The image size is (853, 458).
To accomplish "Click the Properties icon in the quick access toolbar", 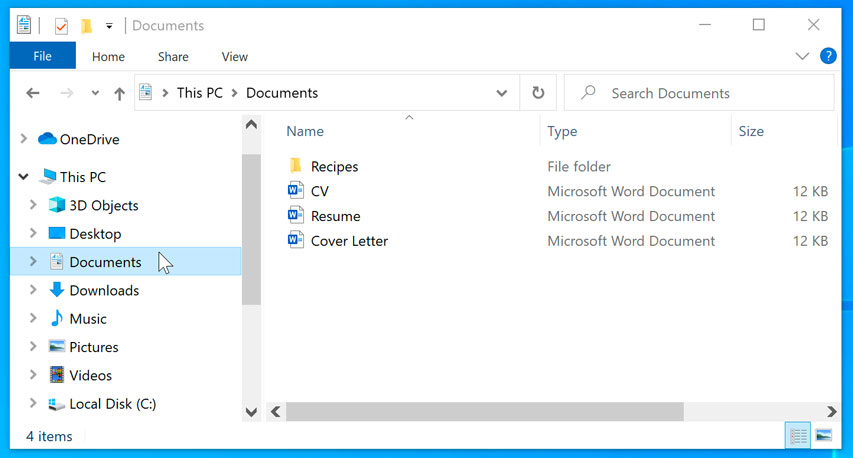I will click(x=61, y=26).
